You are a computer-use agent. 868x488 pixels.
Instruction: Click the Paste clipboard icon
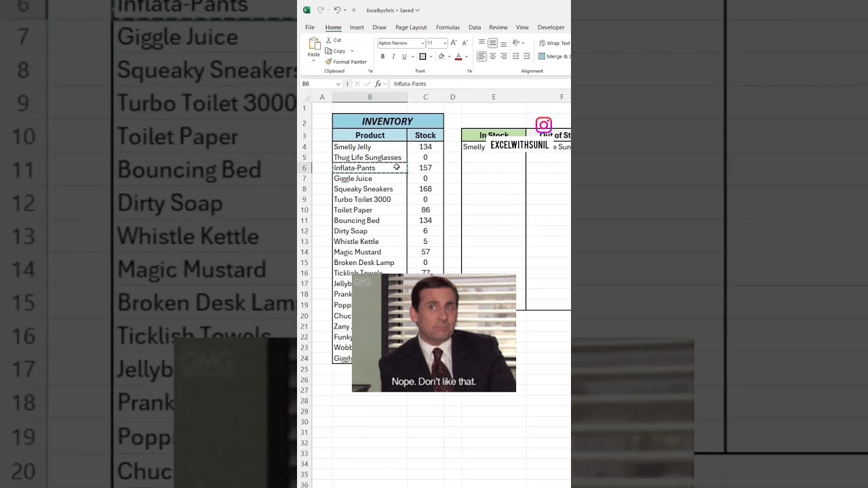pyautogui.click(x=314, y=43)
